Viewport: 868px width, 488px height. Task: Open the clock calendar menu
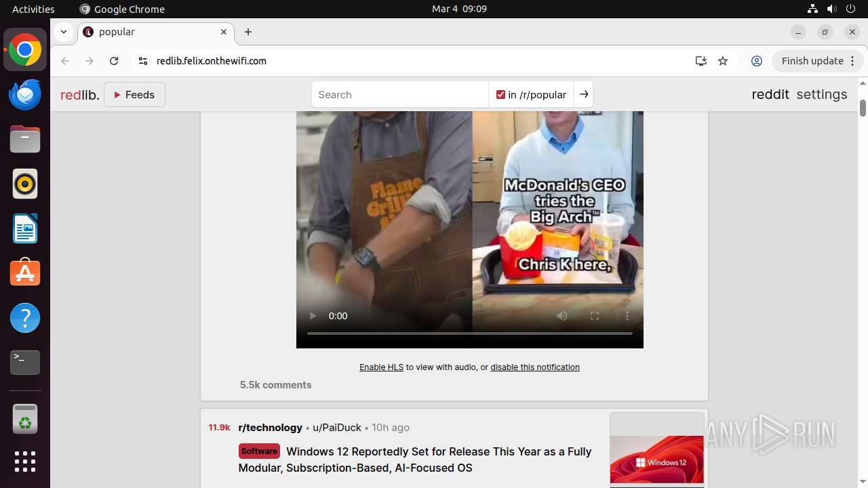(459, 9)
